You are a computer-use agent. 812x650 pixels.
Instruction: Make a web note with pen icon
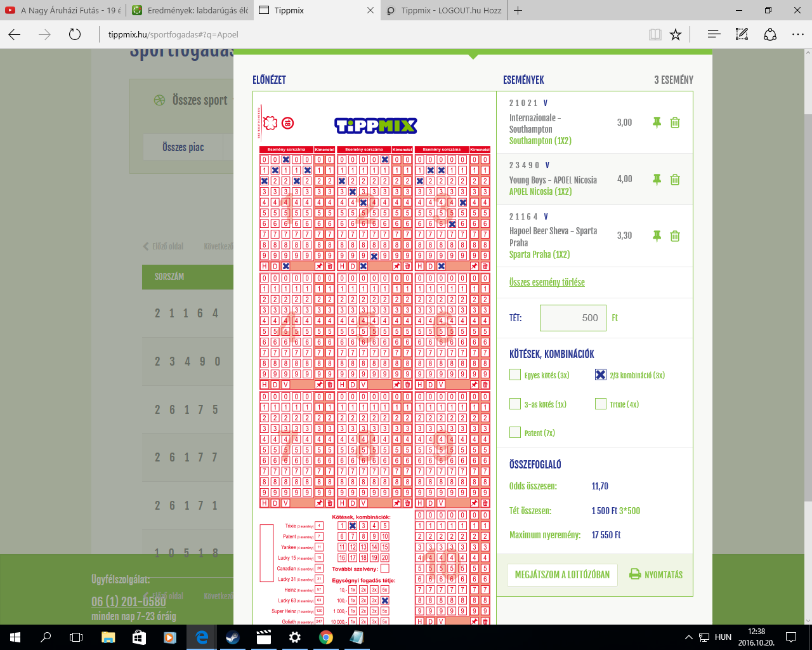point(742,34)
